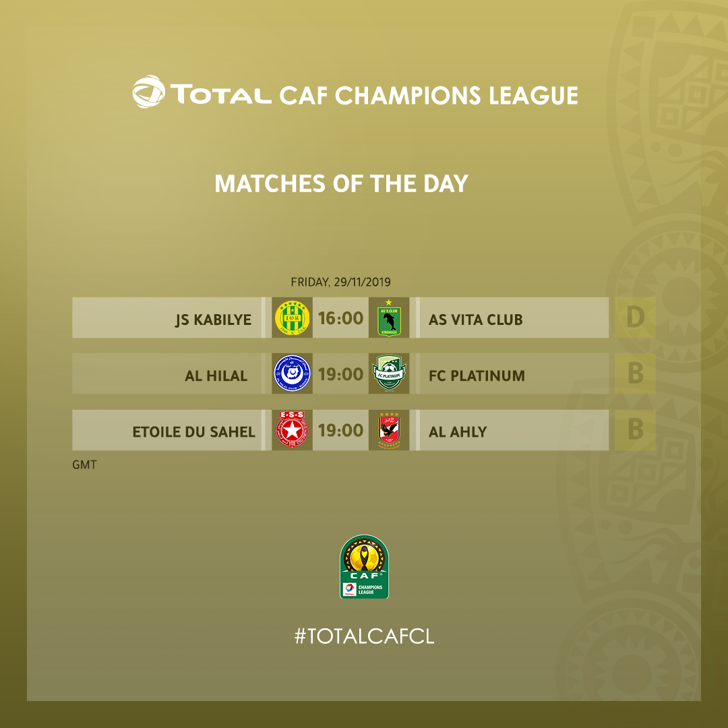
Task: Click the Friday 29/11/2019 date label
Action: (341, 282)
